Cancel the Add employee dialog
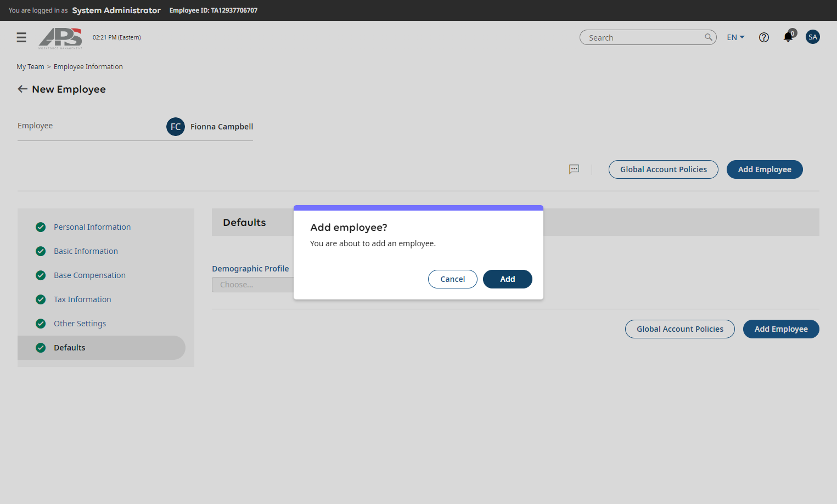 453,279
